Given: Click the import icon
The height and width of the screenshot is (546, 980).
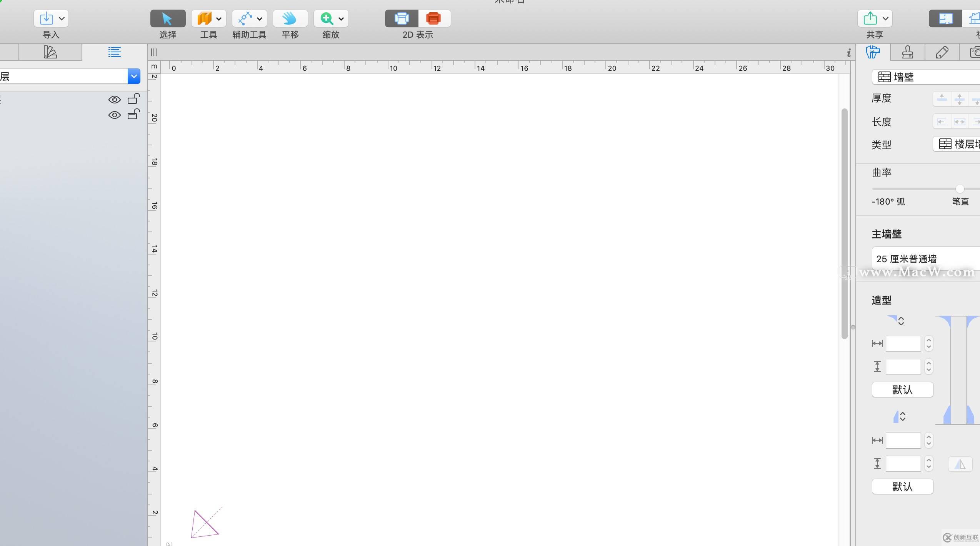Looking at the screenshot, I should [47, 18].
